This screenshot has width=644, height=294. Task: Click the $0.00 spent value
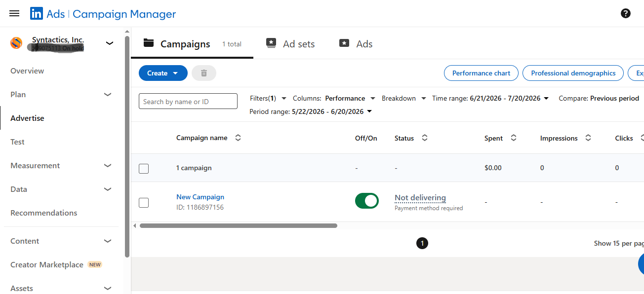[493, 168]
